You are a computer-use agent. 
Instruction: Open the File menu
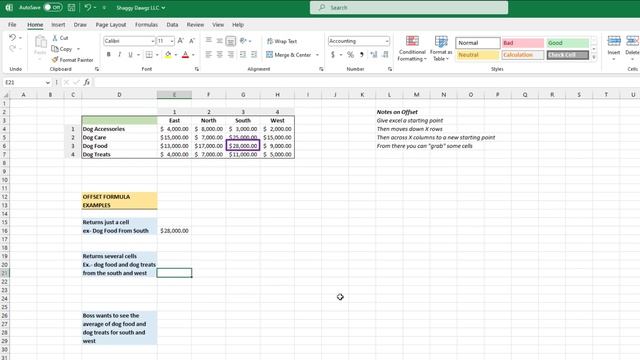tap(12, 24)
